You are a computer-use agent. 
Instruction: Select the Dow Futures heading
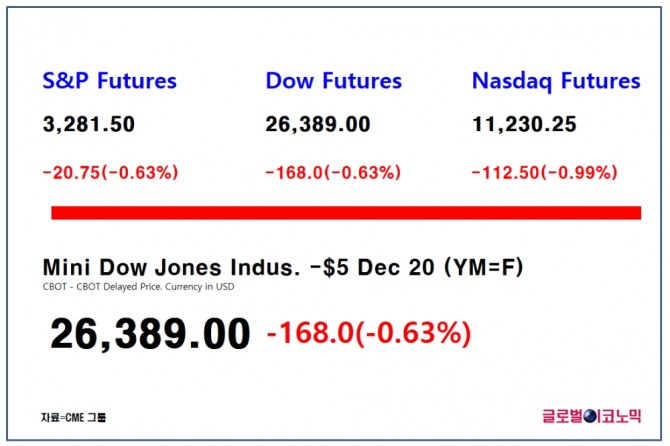click(333, 81)
